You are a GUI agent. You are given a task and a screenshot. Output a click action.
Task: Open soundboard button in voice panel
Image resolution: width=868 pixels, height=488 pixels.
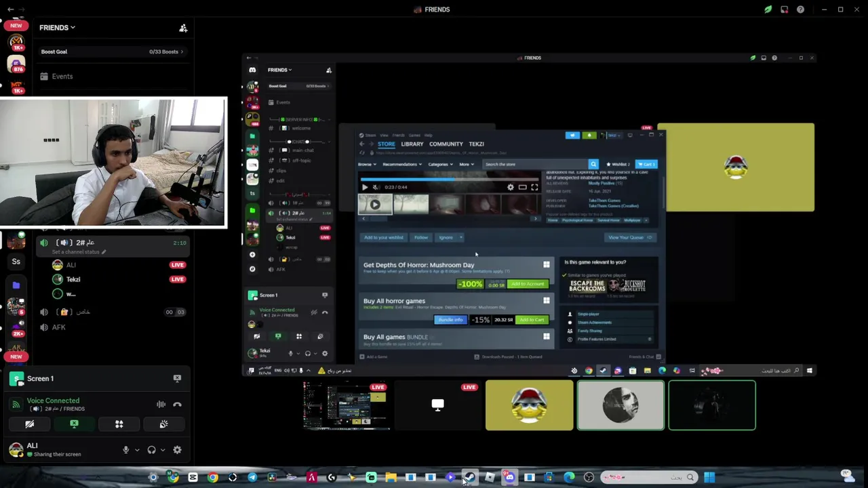(163, 424)
